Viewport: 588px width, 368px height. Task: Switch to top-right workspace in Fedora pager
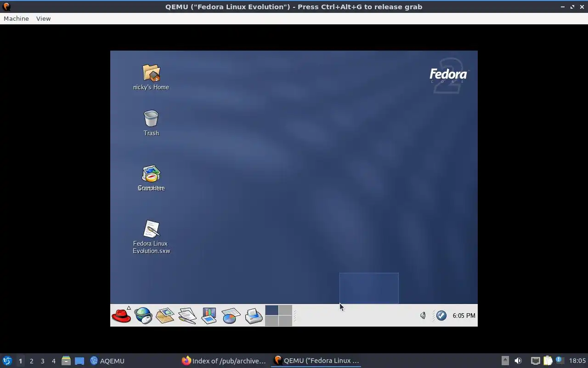pyautogui.click(x=285, y=310)
